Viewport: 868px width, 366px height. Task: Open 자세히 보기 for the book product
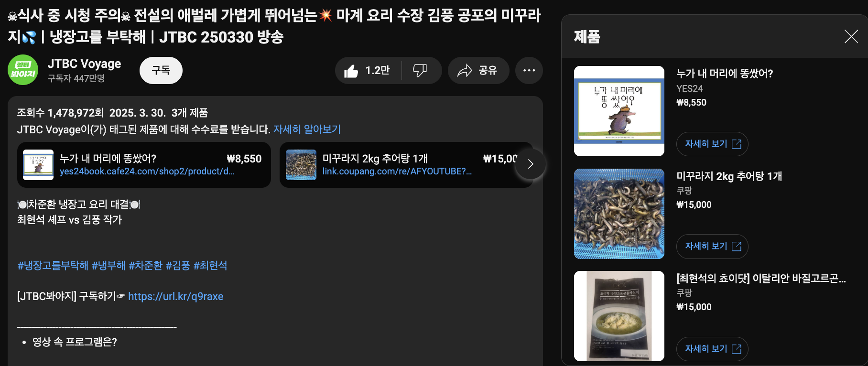click(712, 144)
